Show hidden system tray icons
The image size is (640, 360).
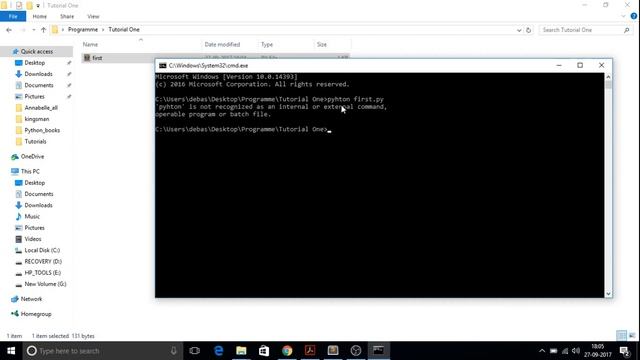[542, 351]
